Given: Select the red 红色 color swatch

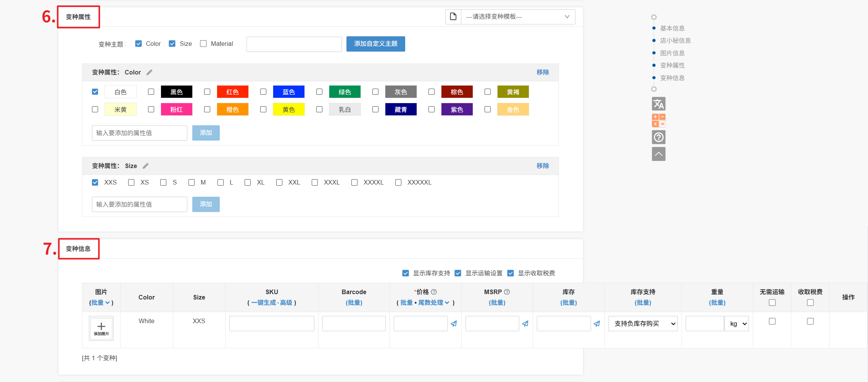Looking at the screenshot, I should tap(232, 92).
